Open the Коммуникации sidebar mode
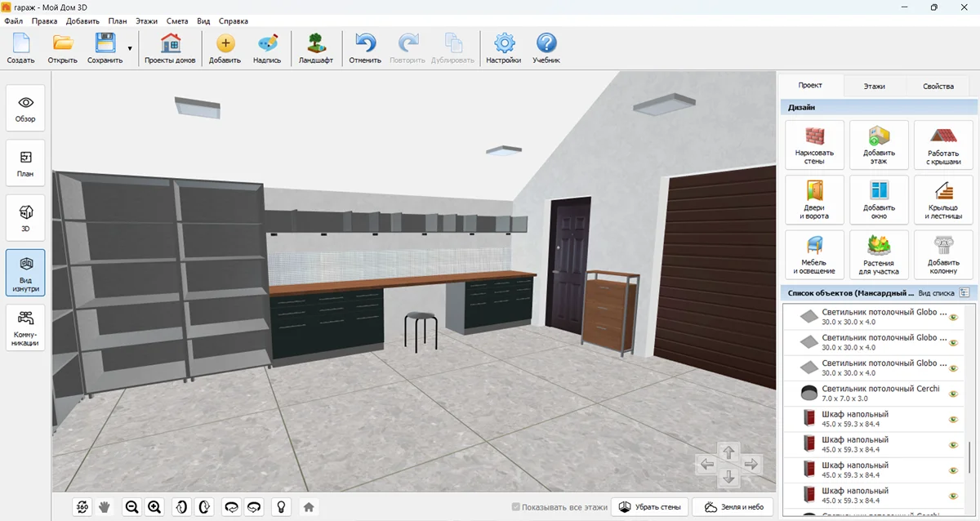 click(x=25, y=328)
